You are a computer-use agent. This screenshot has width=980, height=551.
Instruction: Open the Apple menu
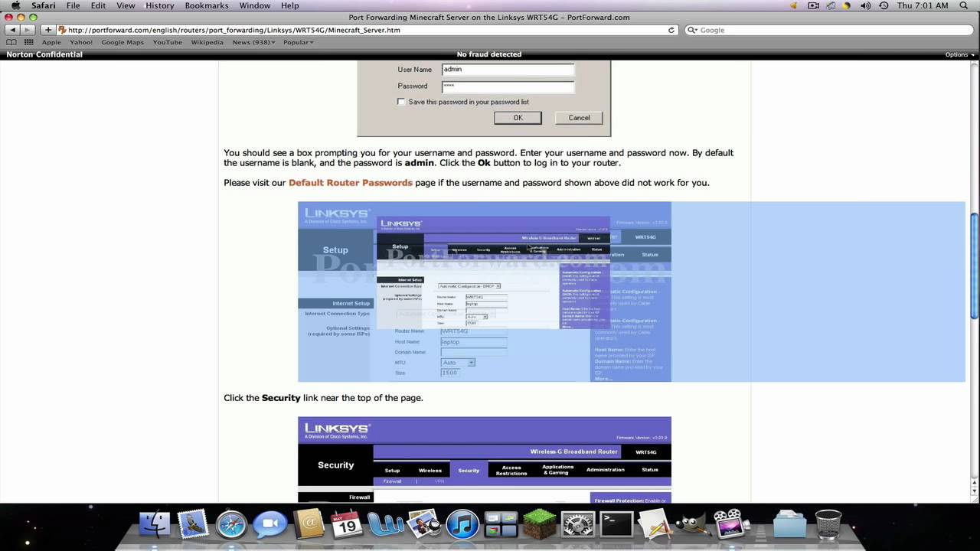tap(15, 5)
